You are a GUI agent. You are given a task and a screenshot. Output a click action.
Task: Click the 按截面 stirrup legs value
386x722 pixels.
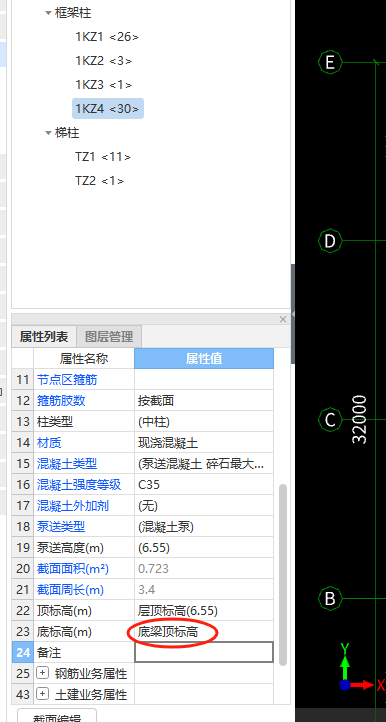[204, 401]
